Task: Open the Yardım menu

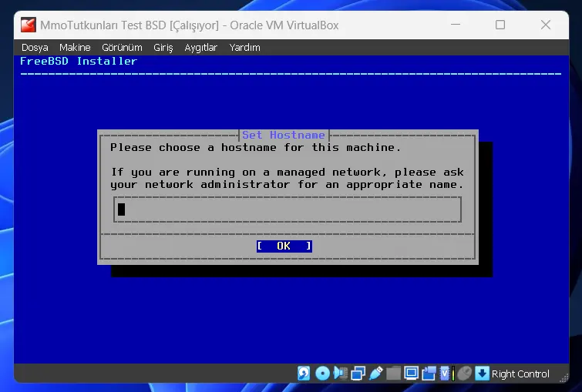Action: pyautogui.click(x=244, y=48)
